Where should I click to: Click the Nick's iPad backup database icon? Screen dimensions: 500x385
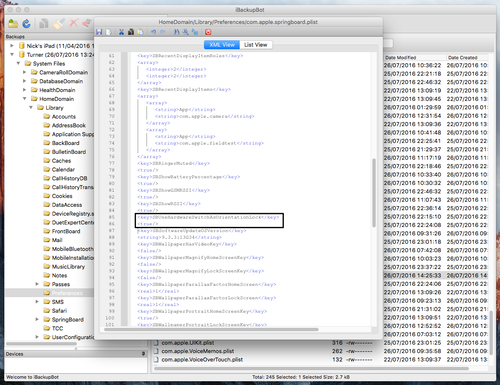click(x=22, y=46)
